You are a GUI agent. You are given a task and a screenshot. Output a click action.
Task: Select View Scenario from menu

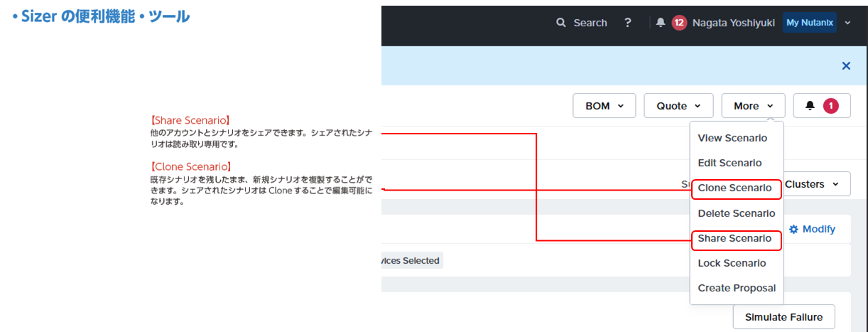pos(732,138)
